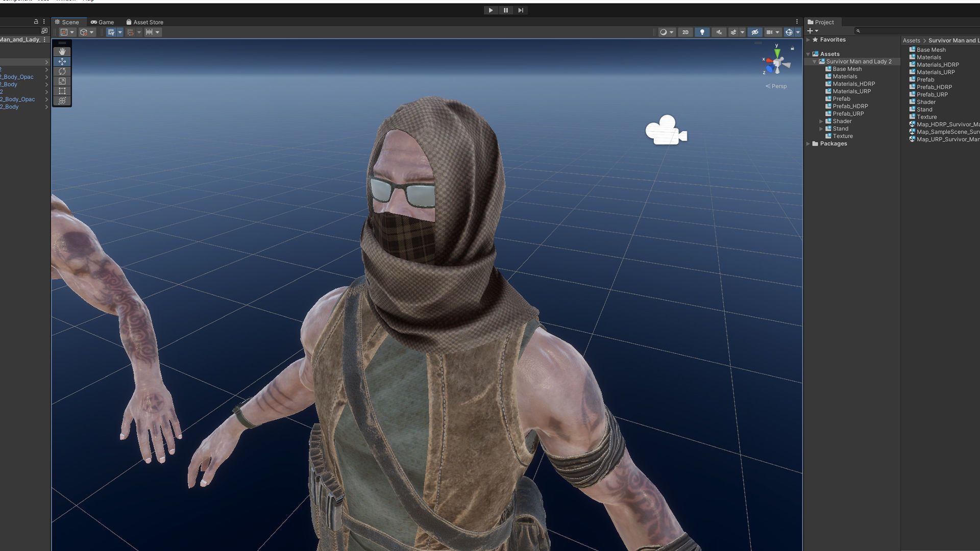
Task: Expand the Stand folder in tree
Action: coord(821,129)
